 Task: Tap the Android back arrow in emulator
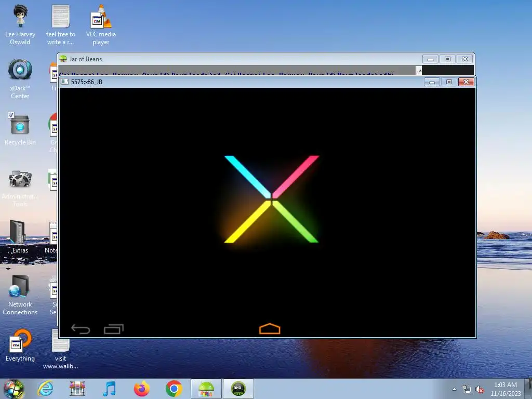[81, 329]
